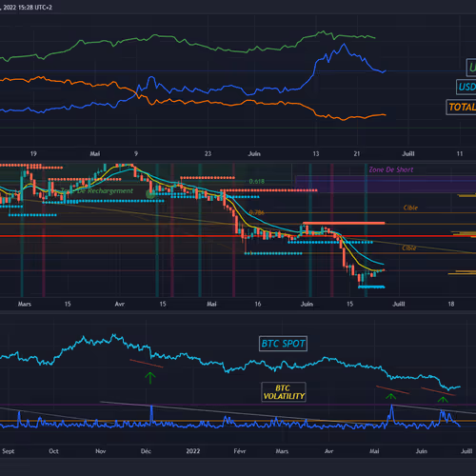This screenshot has width=476, height=476.
Task: Select the purple Zone De Short rectangle
Action: click(386, 184)
